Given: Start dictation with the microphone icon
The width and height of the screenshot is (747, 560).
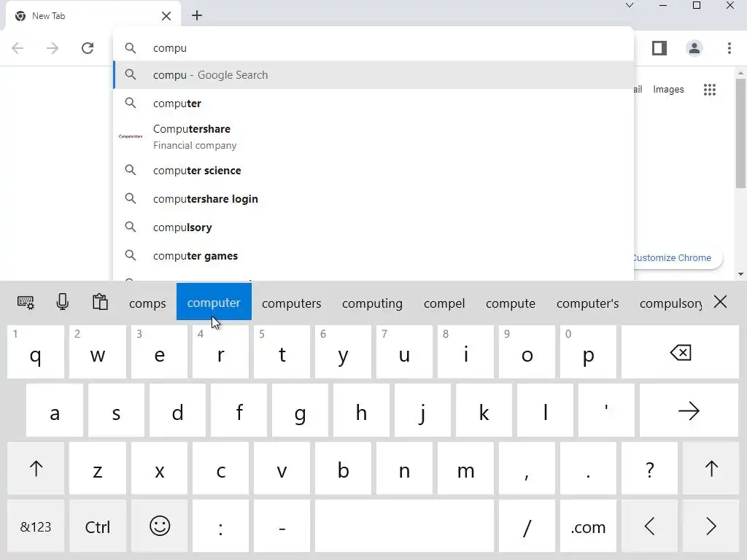Looking at the screenshot, I should coord(63,302).
